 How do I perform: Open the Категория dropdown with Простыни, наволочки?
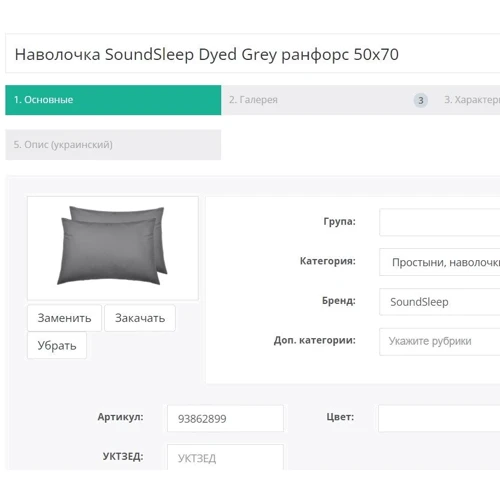click(x=439, y=262)
